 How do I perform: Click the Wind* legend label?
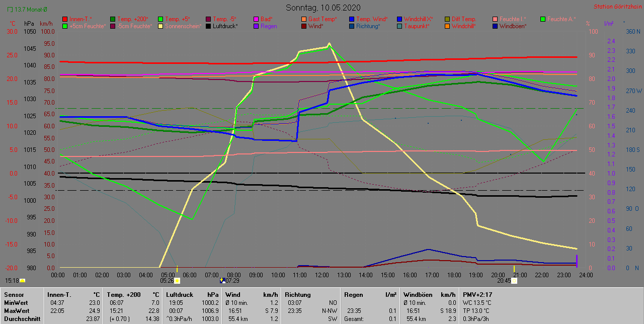[x=316, y=26]
